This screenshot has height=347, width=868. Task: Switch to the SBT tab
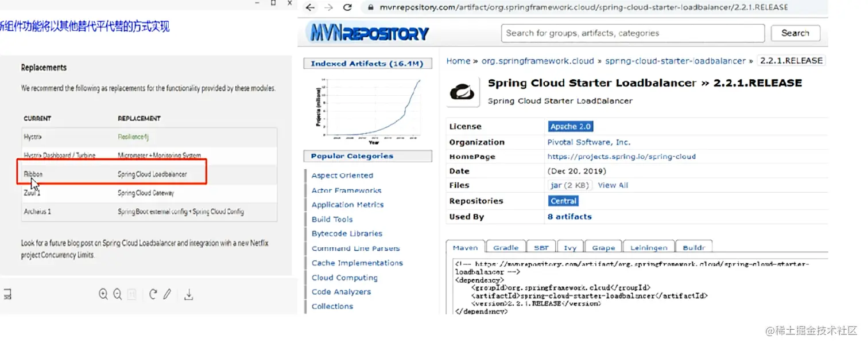tap(541, 248)
